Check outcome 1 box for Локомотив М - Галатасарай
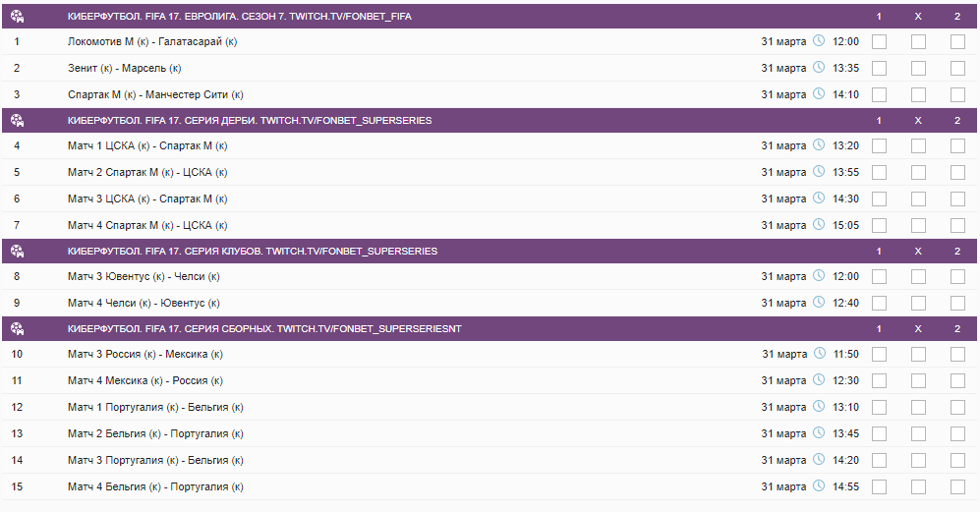The height and width of the screenshot is (512, 980). [879, 42]
